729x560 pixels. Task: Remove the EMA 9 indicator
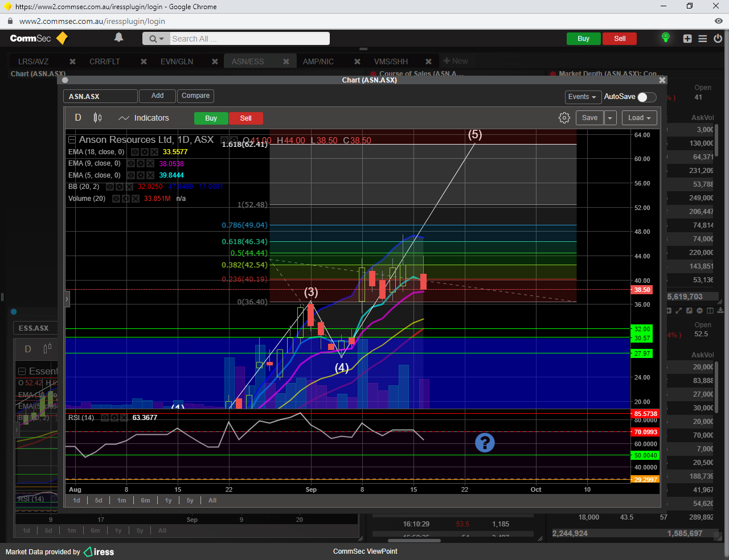tap(150, 163)
